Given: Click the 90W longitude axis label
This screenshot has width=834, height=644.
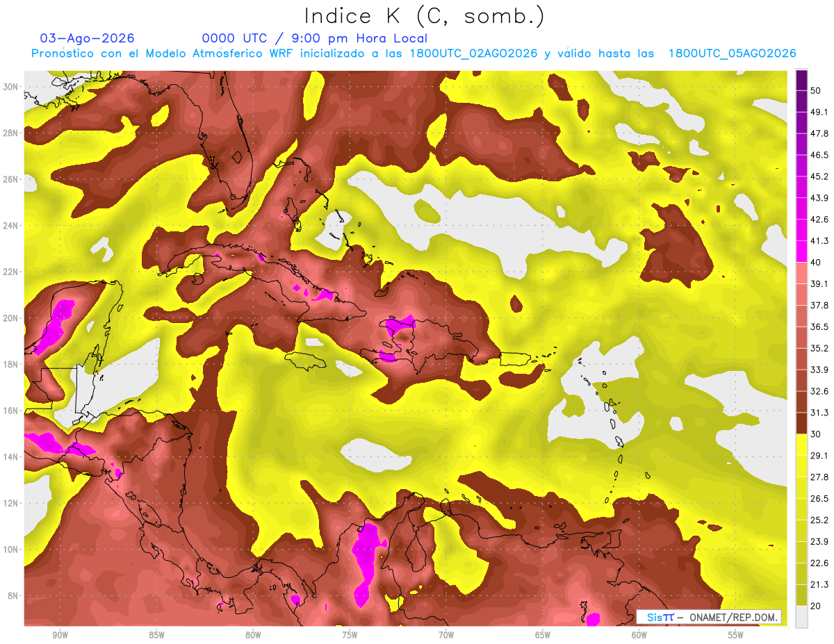Looking at the screenshot, I should pyautogui.click(x=60, y=635).
